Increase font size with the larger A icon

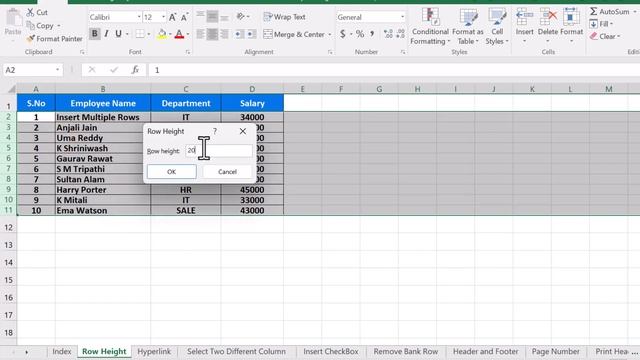click(172, 17)
